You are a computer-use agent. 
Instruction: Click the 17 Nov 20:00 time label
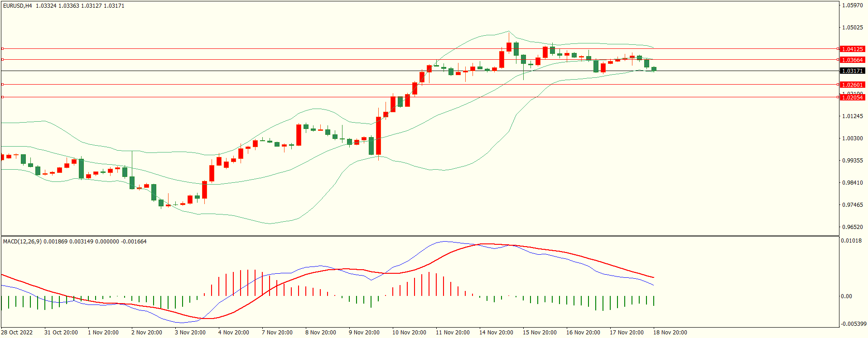627,333
